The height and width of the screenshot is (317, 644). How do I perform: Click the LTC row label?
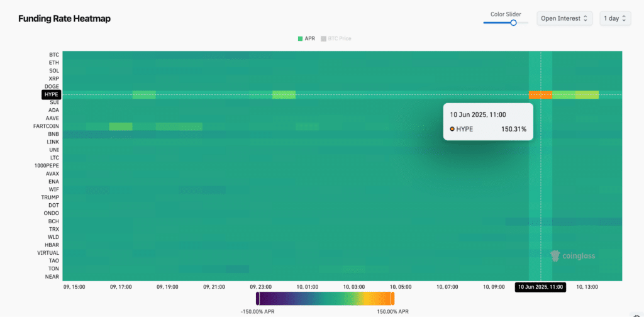pos(55,158)
